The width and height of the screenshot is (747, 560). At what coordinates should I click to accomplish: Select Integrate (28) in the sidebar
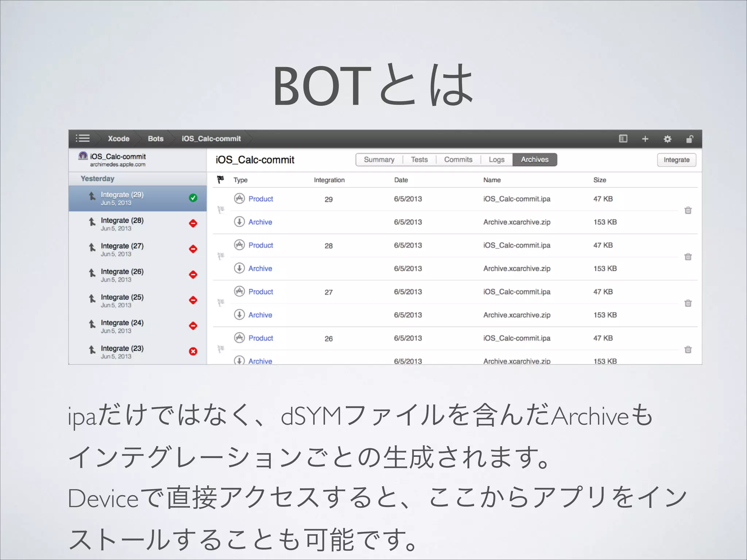pyautogui.click(x=138, y=224)
